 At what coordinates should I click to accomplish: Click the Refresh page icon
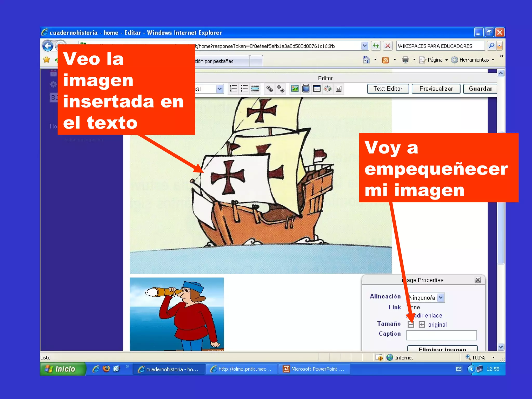(x=376, y=46)
